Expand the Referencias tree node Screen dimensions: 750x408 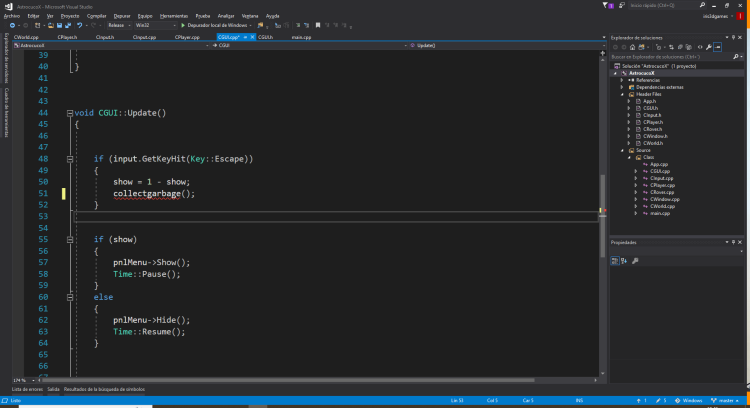click(621, 80)
